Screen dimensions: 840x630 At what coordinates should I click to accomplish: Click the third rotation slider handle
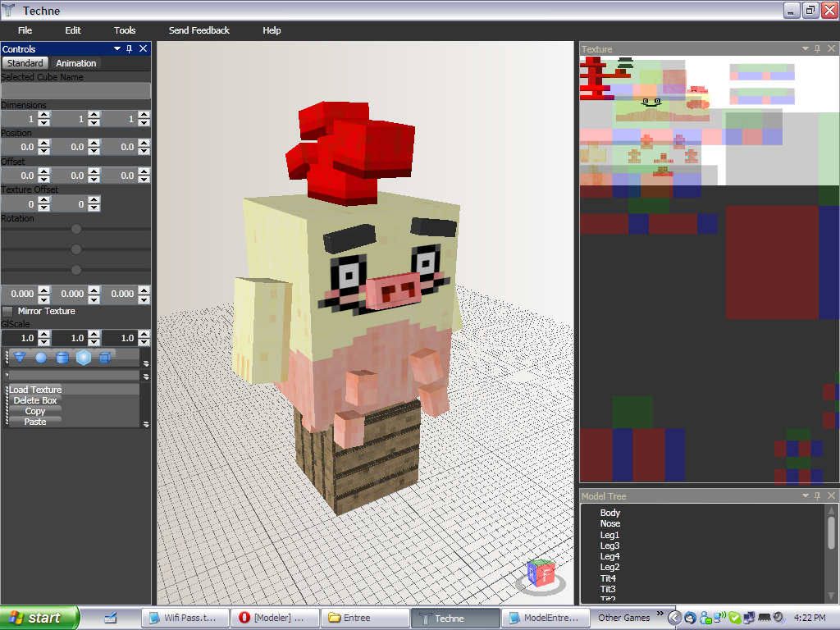76,270
